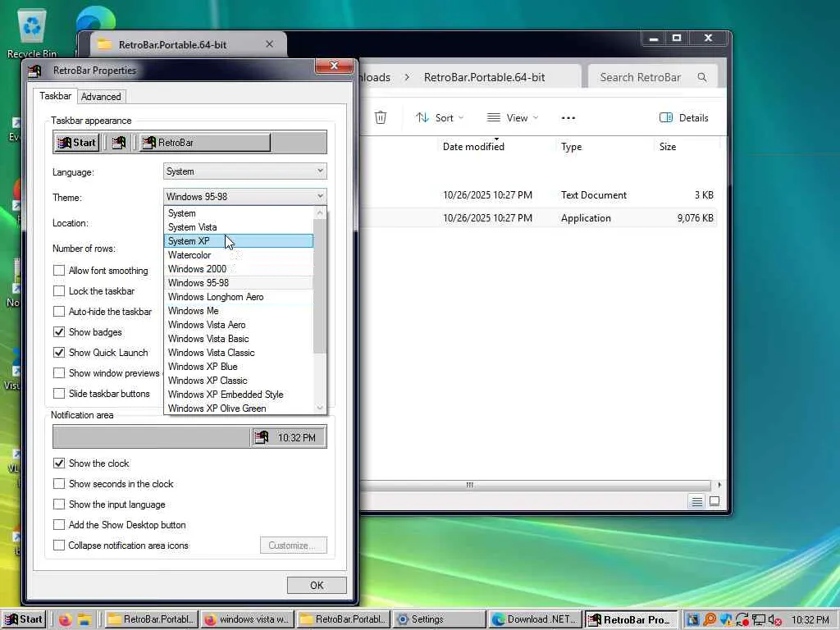
Task: Sort Explorer by Size column
Action: 668,147
